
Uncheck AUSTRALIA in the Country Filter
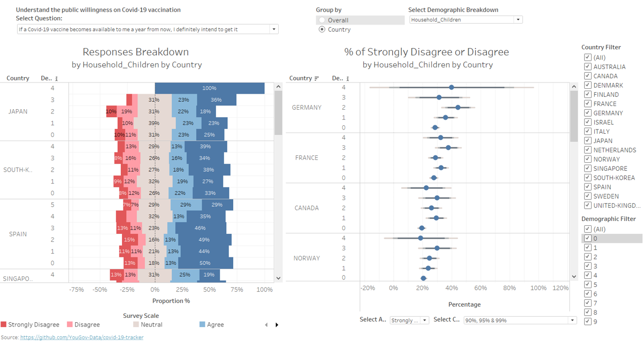tap(588, 67)
